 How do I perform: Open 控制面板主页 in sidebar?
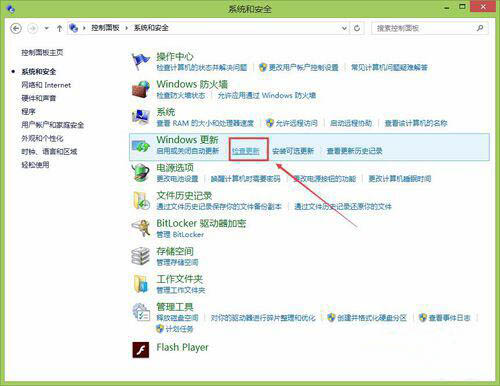(42, 52)
